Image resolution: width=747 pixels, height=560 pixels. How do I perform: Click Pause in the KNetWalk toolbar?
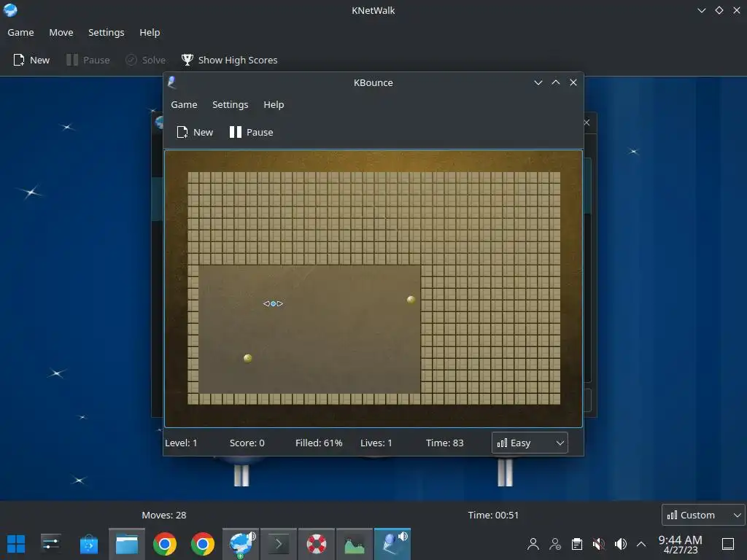coord(88,60)
